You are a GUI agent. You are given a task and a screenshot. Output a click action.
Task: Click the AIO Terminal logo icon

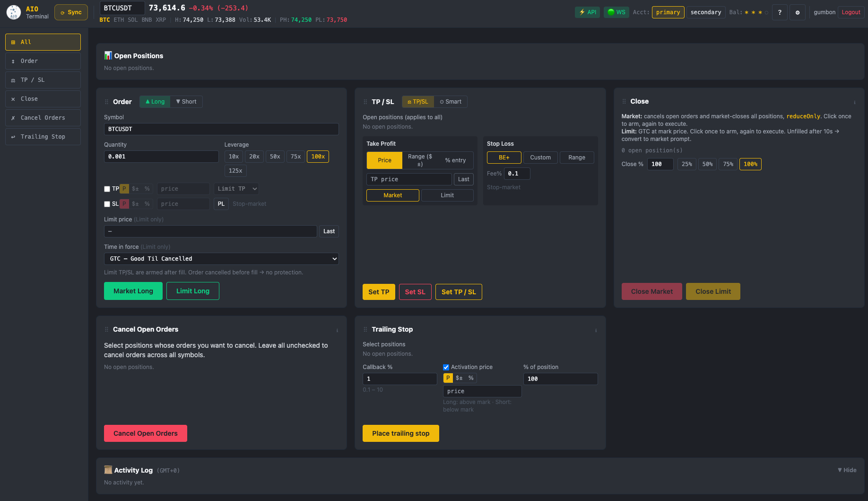[x=14, y=12]
